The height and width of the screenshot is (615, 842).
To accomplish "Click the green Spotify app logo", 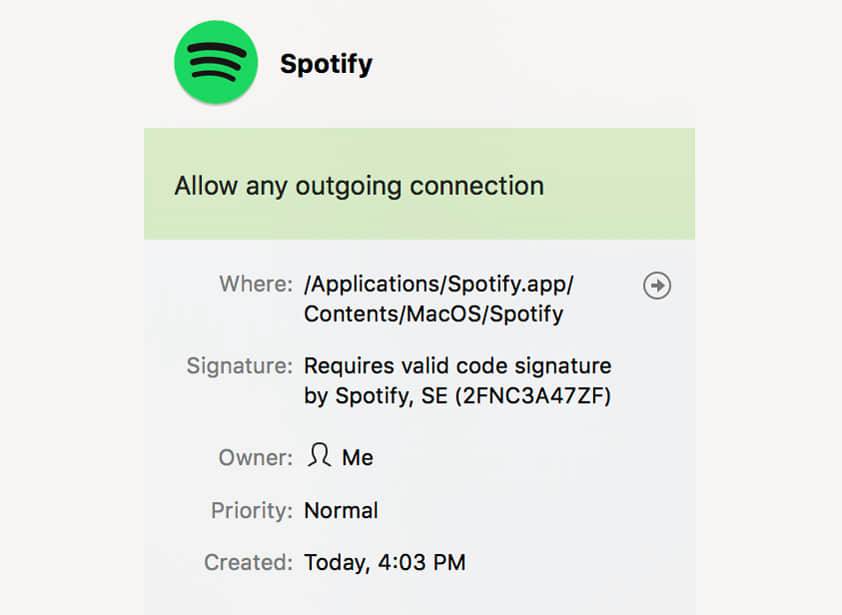I will pyautogui.click(x=216, y=62).
